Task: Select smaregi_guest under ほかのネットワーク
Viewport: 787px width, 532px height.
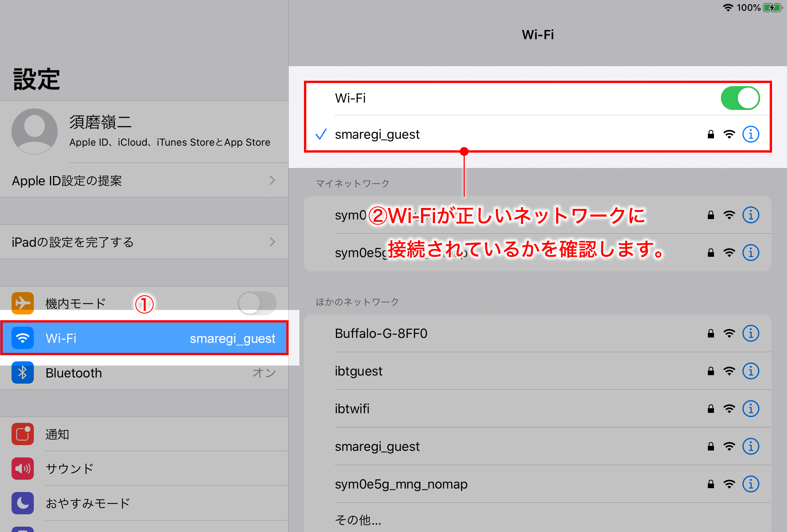Action: coord(538,446)
